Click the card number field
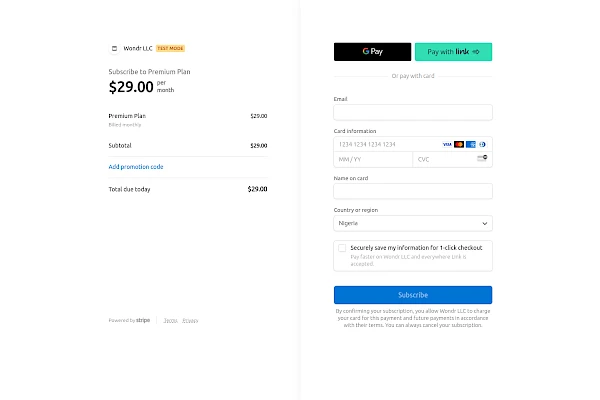This screenshot has height=400, width=600. (385, 144)
